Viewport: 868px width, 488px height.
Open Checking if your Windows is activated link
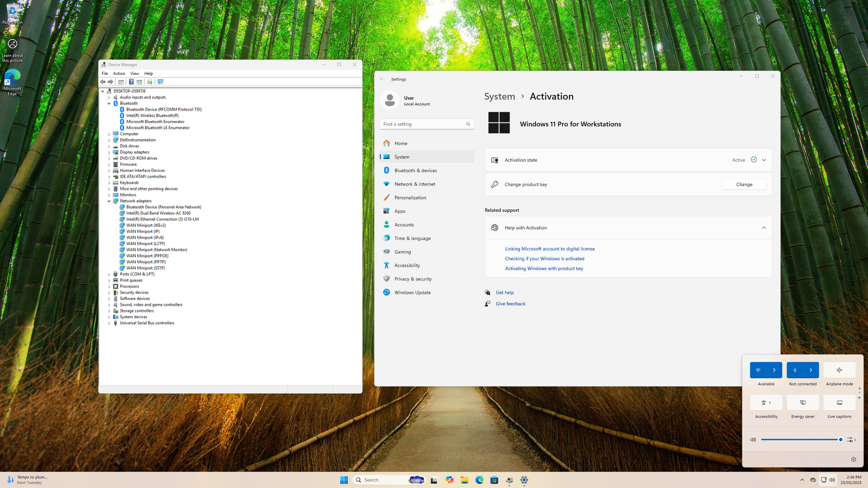coord(545,259)
